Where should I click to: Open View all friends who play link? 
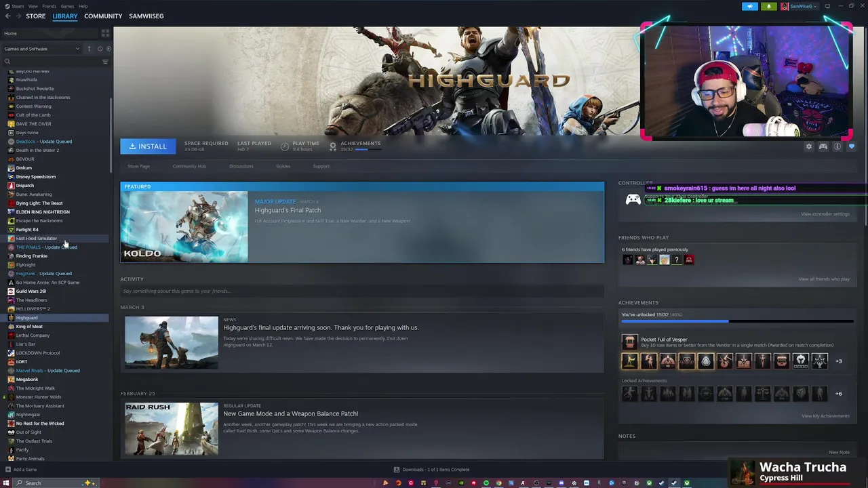(x=824, y=279)
